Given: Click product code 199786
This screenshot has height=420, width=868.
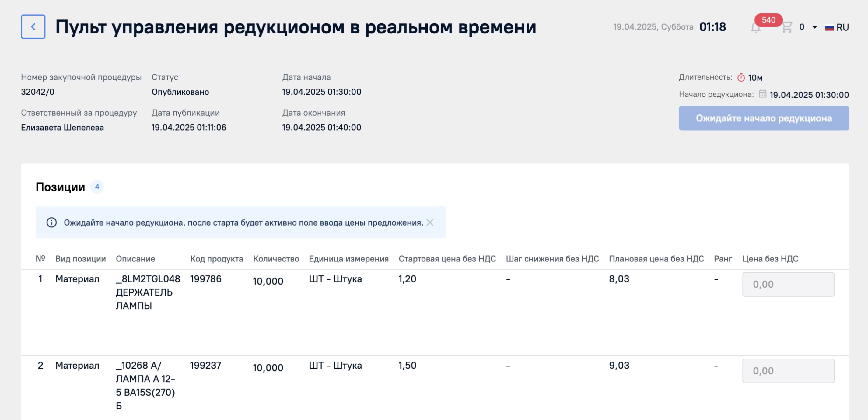Looking at the screenshot, I should pos(205,279).
